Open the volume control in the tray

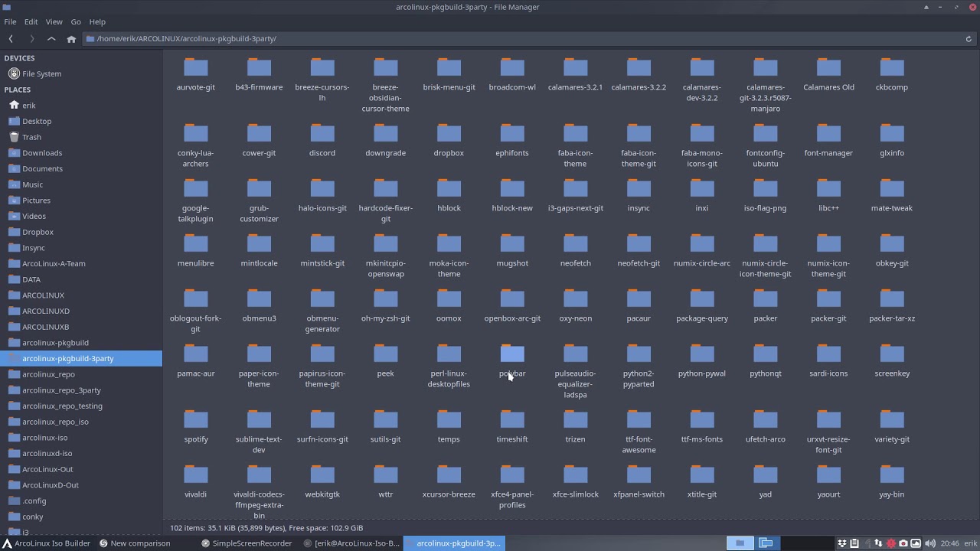pos(930,543)
